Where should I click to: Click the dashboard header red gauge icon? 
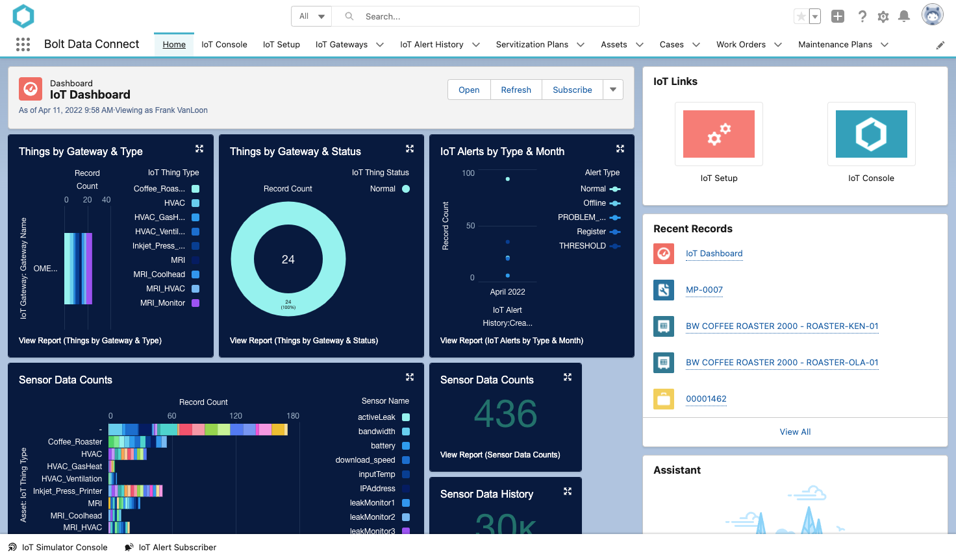coord(31,89)
